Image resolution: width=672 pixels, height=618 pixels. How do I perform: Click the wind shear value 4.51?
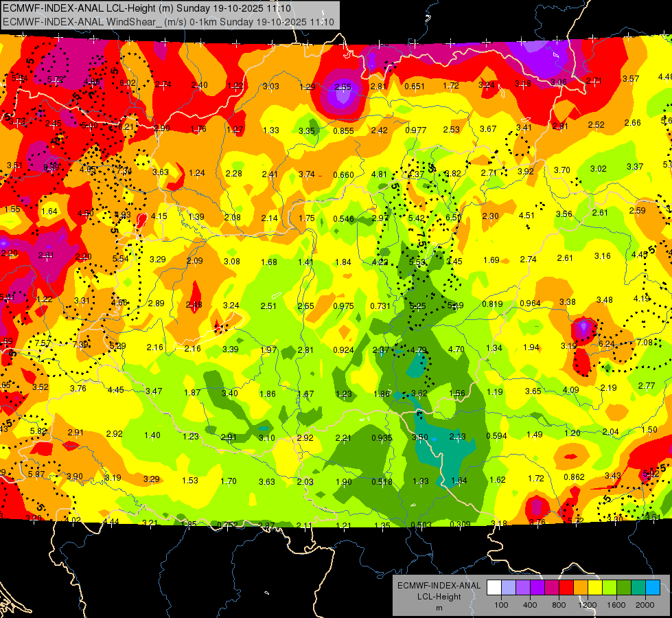pos(526,216)
